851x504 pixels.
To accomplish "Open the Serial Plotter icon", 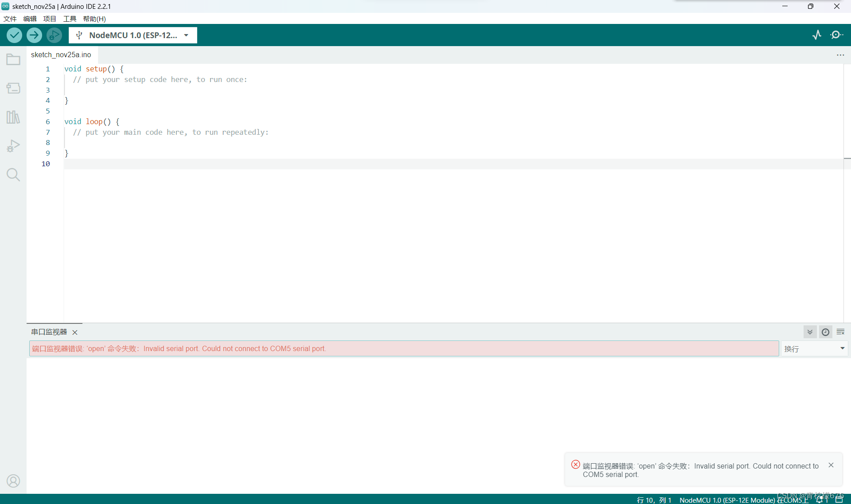I will click(x=817, y=35).
